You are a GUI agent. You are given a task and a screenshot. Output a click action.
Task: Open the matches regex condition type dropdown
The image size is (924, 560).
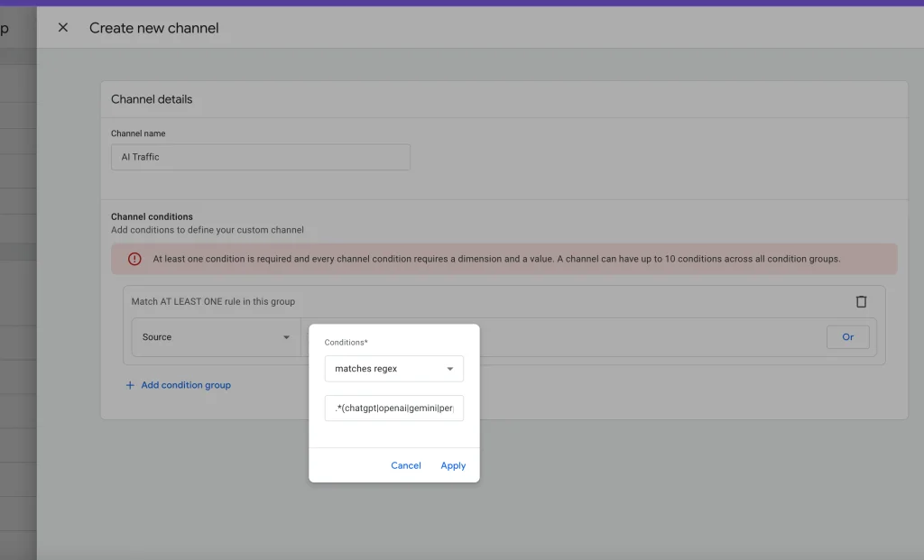(394, 368)
